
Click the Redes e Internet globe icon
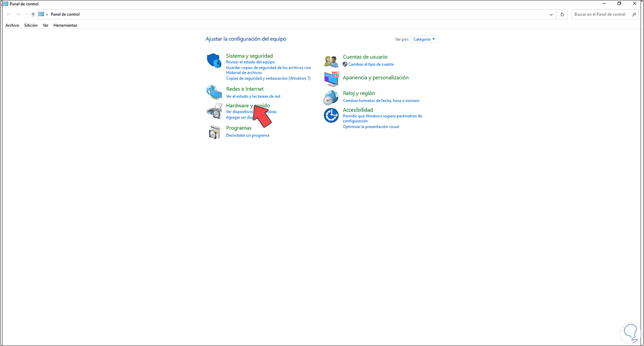pos(213,92)
